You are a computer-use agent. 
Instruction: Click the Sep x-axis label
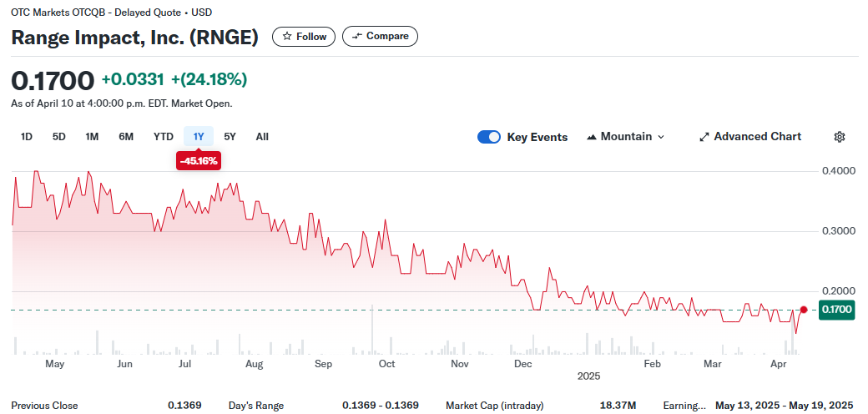click(323, 364)
